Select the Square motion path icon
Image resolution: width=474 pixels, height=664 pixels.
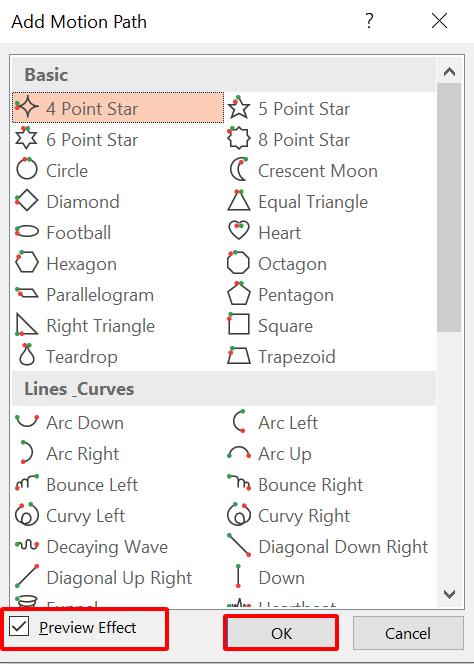coord(238,324)
